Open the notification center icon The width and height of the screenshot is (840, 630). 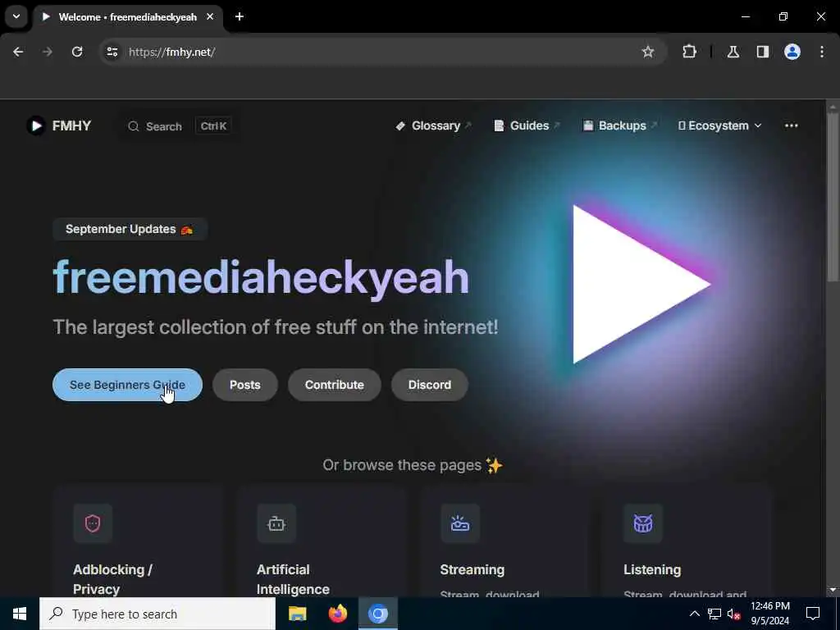click(x=813, y=614)
